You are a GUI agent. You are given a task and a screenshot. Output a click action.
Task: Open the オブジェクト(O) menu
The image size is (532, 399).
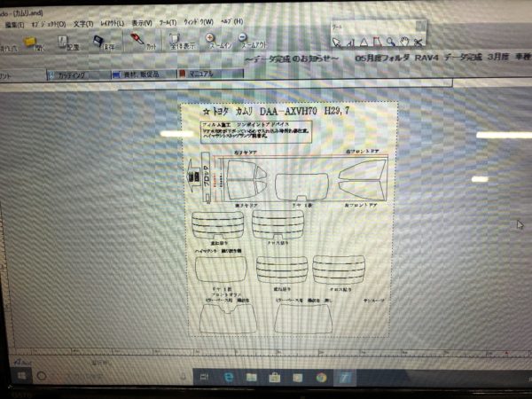(49, 25)
